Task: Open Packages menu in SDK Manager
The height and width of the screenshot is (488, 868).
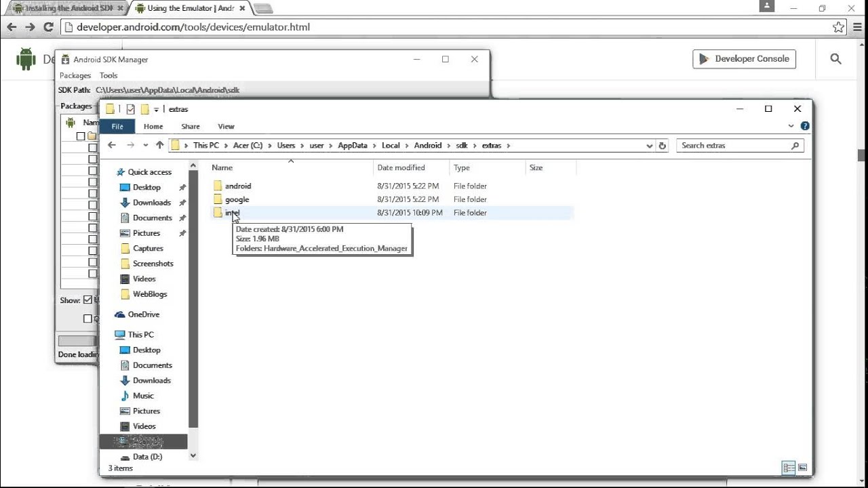Action: (x=75, y=75)
